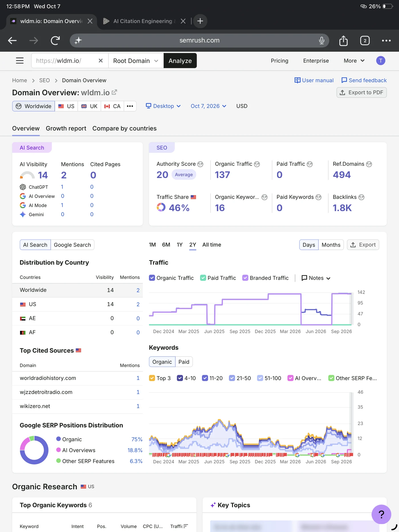Click the Analyze button

(x=180, y=61)
